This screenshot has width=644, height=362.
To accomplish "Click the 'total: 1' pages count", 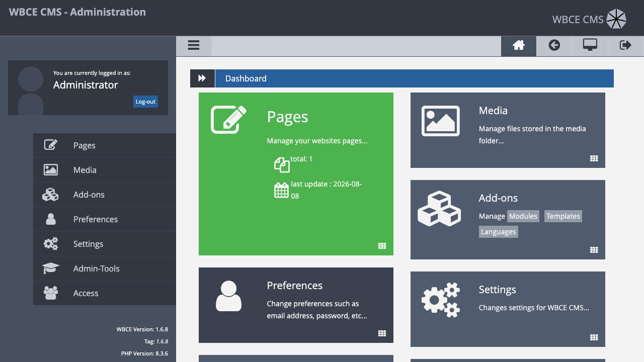I will (x=301, y=159).
